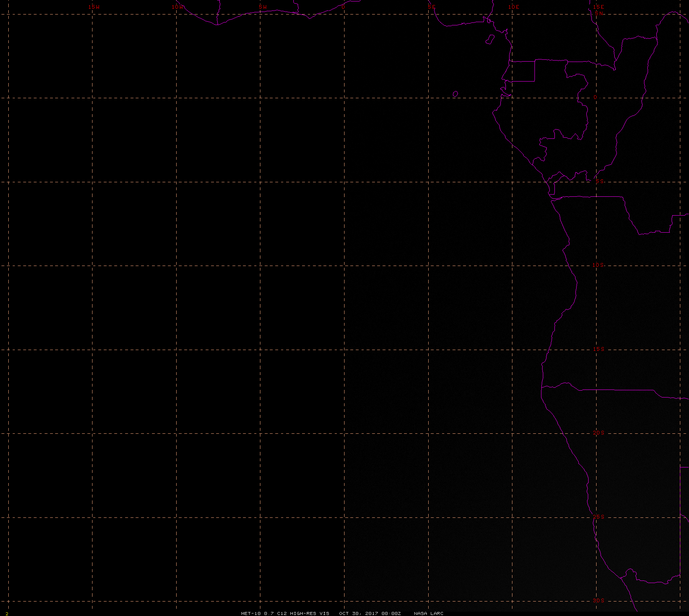
Task: Click the 5S latitude label
Action: 600,181
